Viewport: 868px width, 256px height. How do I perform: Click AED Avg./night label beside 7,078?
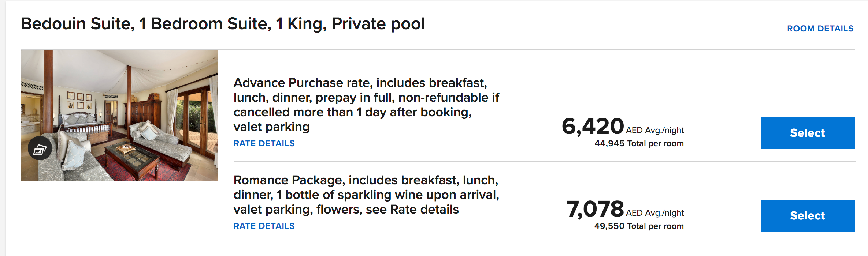tap(655, 213)
